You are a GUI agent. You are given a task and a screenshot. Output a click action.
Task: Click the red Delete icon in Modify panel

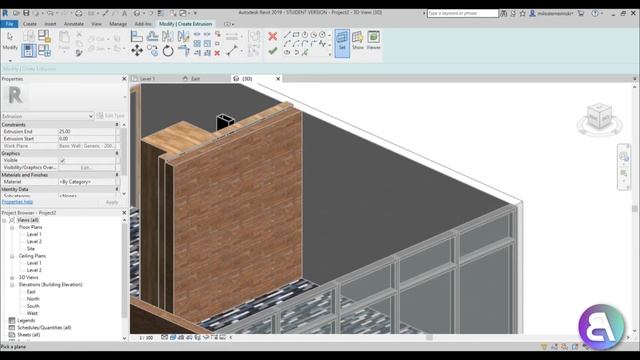pos(217,53)
